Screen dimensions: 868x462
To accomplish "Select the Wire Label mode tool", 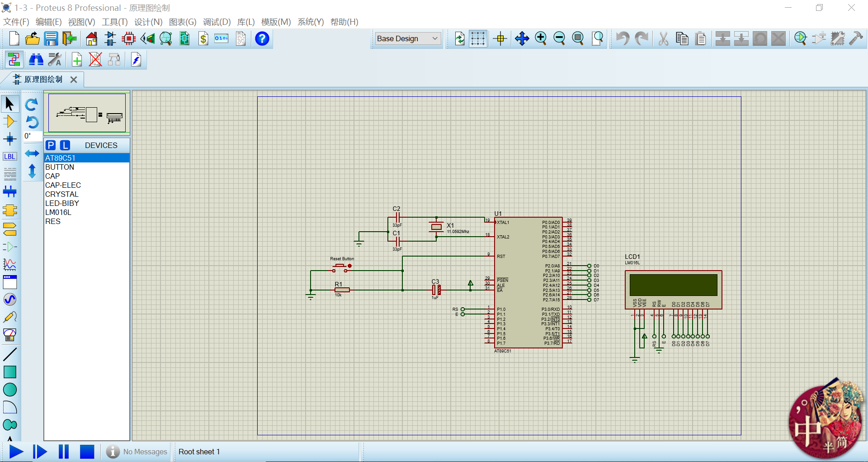I will pyautogui.click(x=9, y=157).
